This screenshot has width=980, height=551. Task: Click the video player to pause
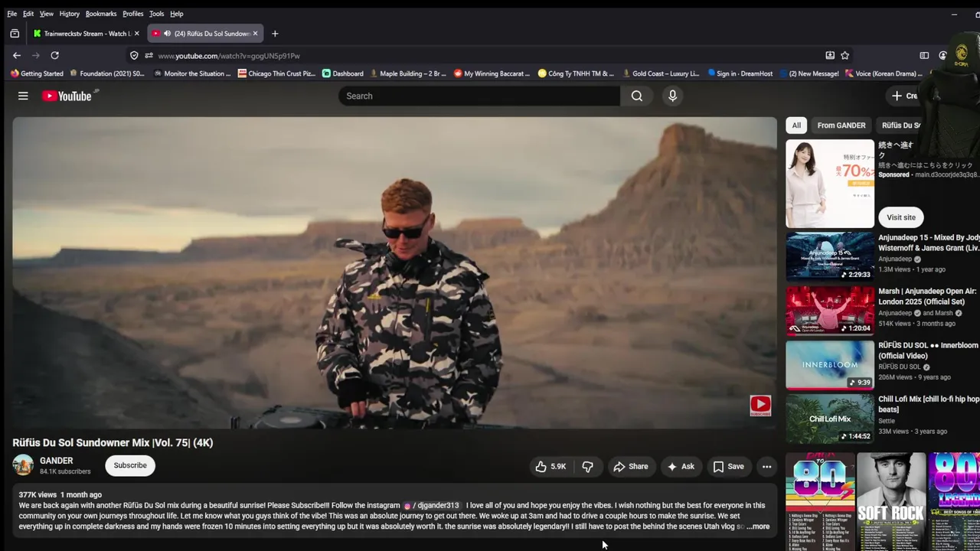pos(394,272)
